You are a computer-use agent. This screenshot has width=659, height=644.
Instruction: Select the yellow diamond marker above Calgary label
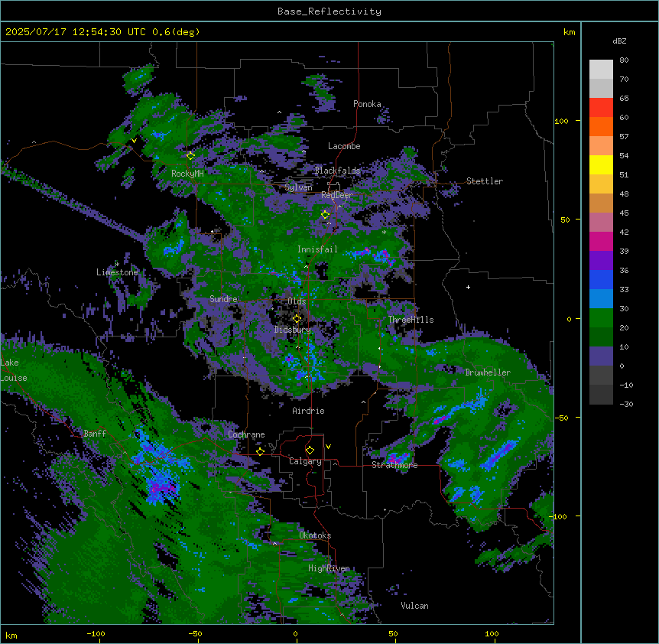pyautogui.click(x=310, y=450)
